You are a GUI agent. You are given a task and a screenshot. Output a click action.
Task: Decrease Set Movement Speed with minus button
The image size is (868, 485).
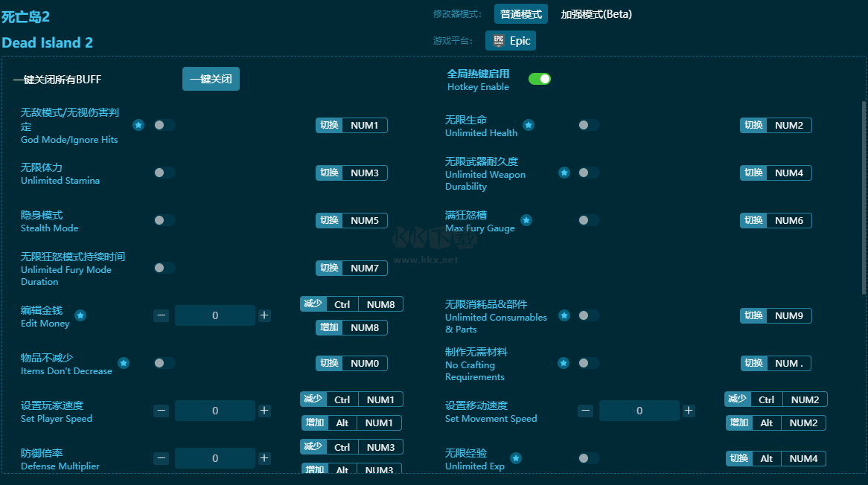tap(586, 411)
